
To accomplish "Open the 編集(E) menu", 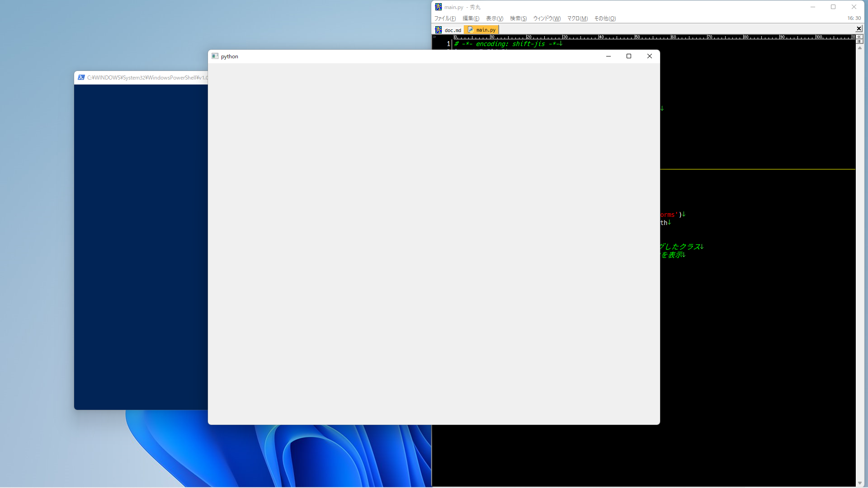I will pyautogui.click(x=471, y=19).
